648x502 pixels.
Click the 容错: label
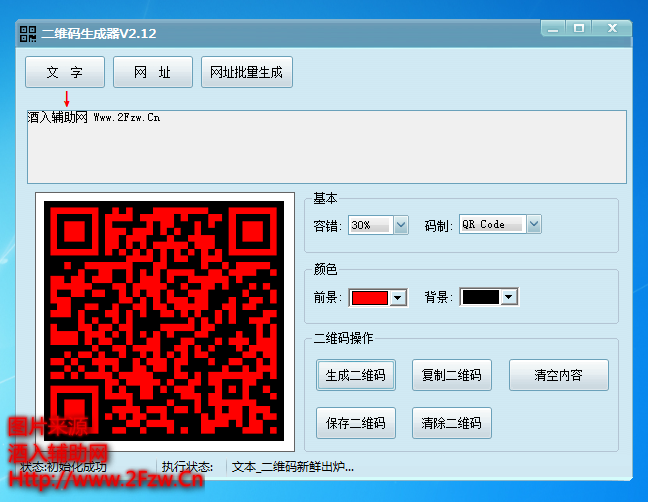(x=328, y=226)
